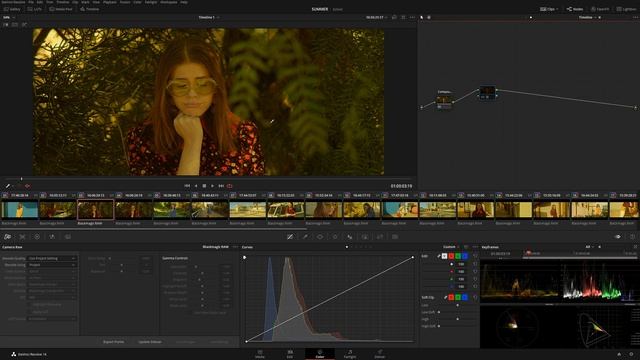Open the Clips dropdown in top toolbar
This screenshot has height=360, width=640.
[x=549, y=9]
